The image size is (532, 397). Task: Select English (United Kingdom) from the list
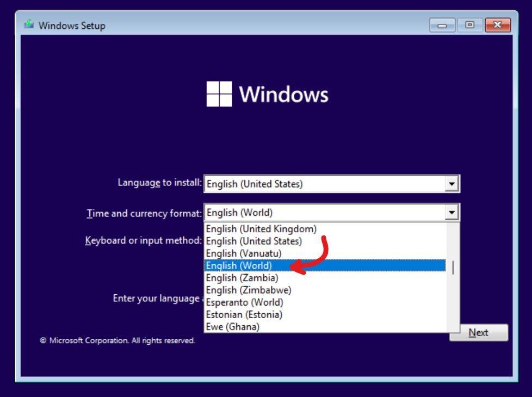325,229
